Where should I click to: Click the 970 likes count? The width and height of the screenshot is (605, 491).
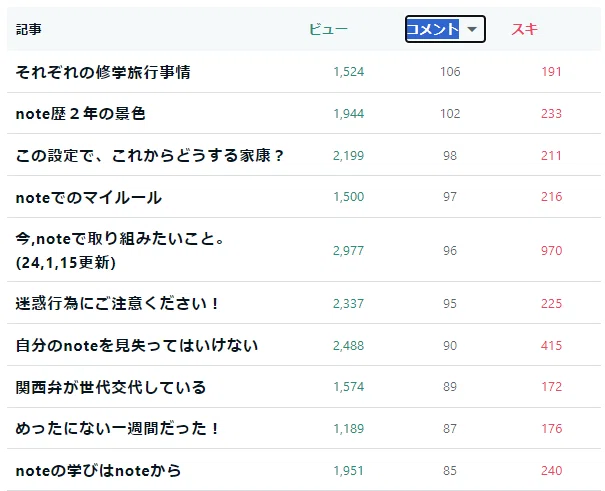pos(551,251)
